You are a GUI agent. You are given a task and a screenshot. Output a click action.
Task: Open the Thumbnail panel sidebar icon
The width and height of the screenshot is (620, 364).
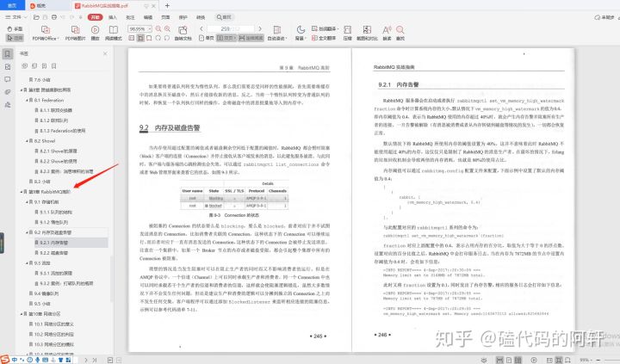click(x=8, y=67)
